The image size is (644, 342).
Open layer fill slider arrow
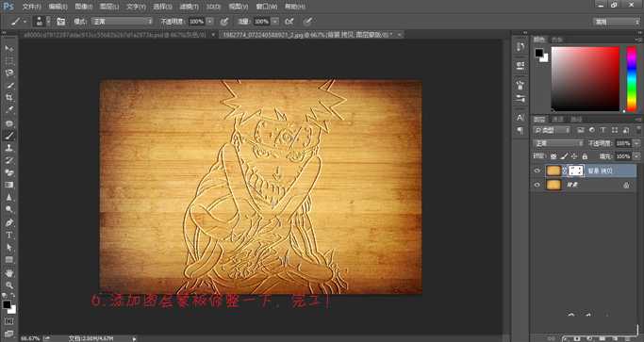[637, 156]
